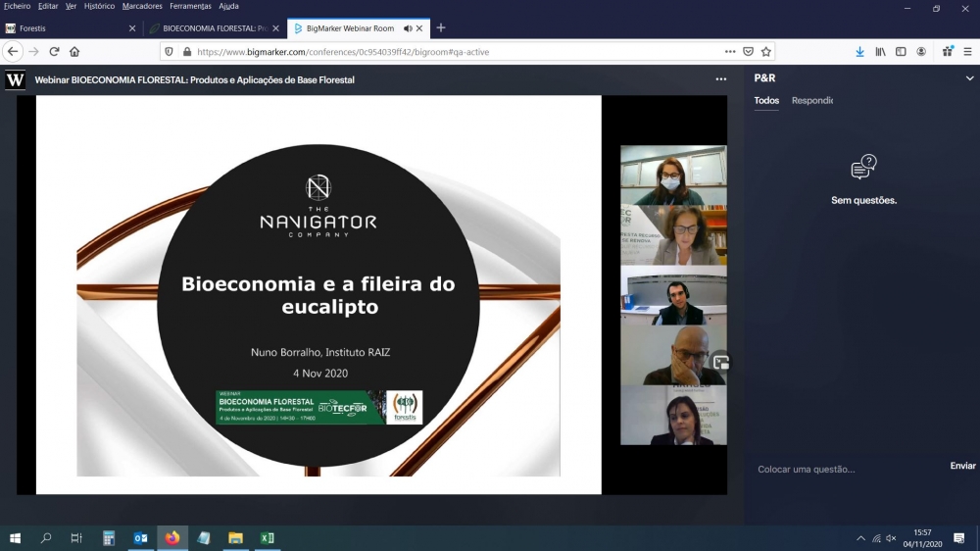Open File Explorer from the taskbar
Viewport: 980px width, 551px height.
pyautogui.click(x=235, y=538)
